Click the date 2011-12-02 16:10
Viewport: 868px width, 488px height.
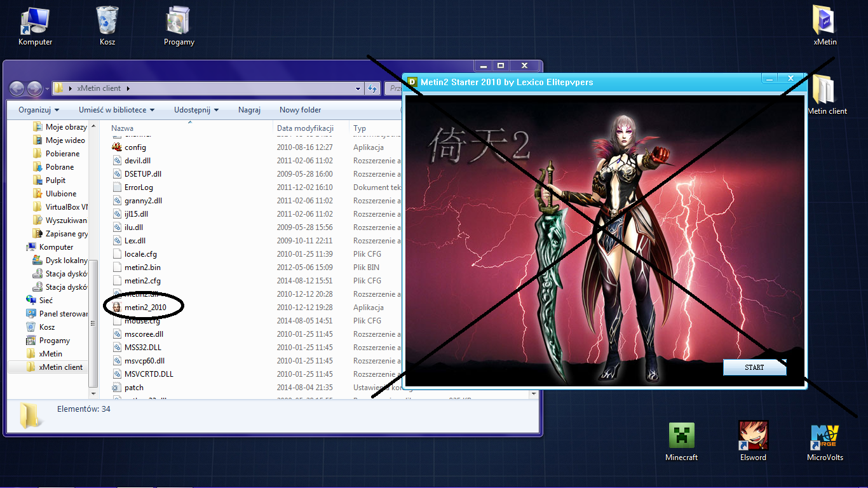tap(304, 187)
